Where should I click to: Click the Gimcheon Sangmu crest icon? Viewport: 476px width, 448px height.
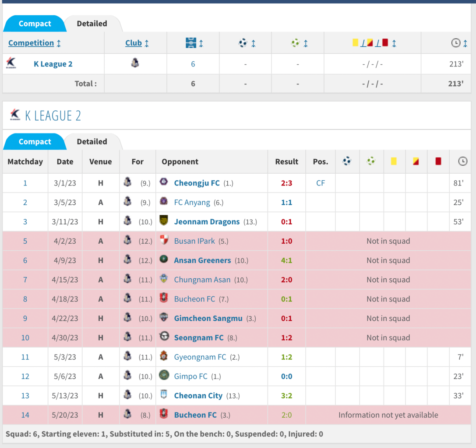click(x=164, y=318)
